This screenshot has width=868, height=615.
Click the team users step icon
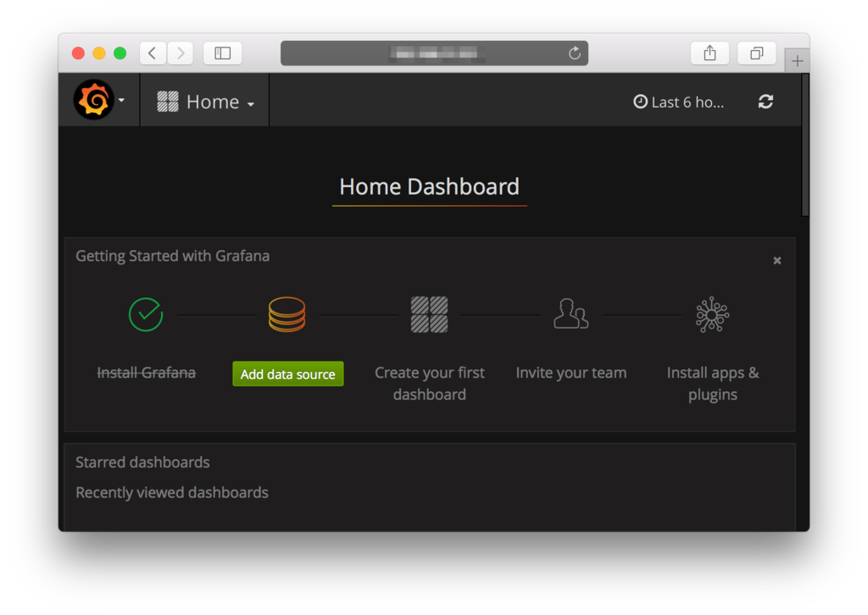tap(570, 313)
